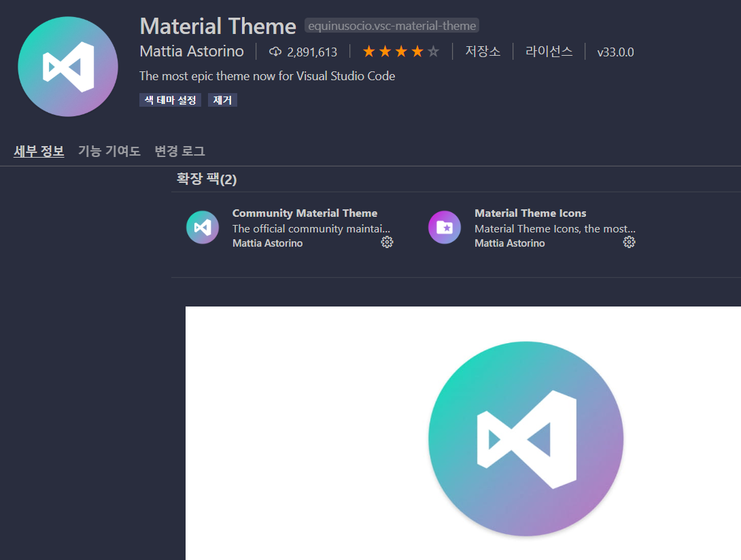Click the 확장 팩(2) section heading
This screenshot has height=560, width=741.
207,179
